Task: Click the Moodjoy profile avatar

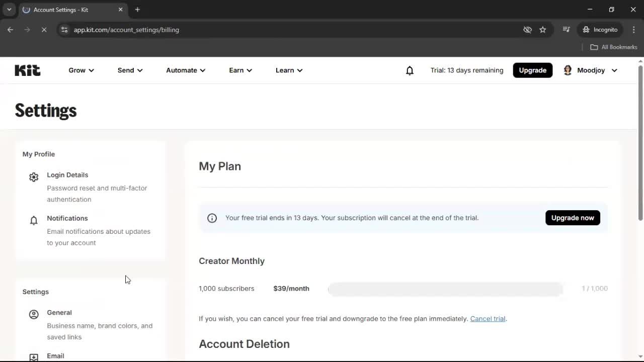Action: tap(568, 70)
